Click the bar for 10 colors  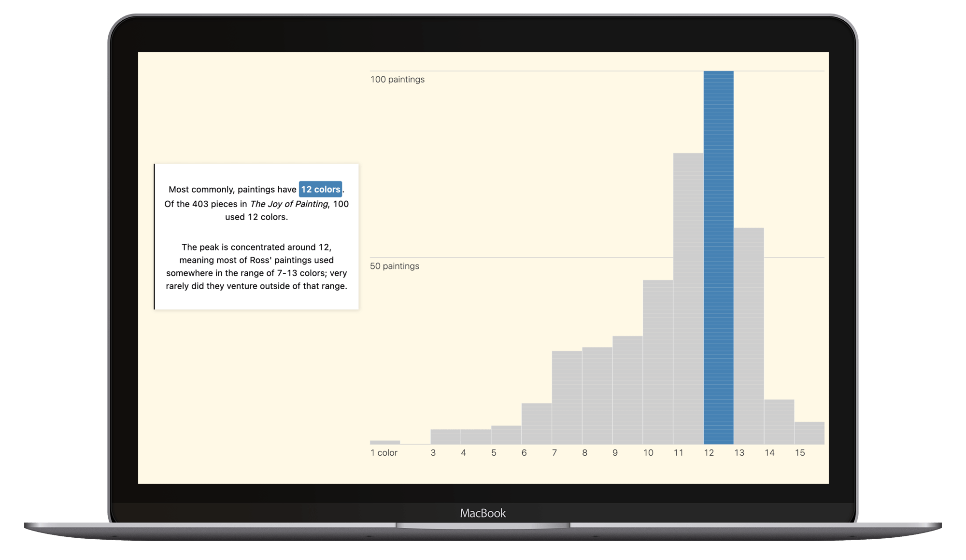point(658,362)
